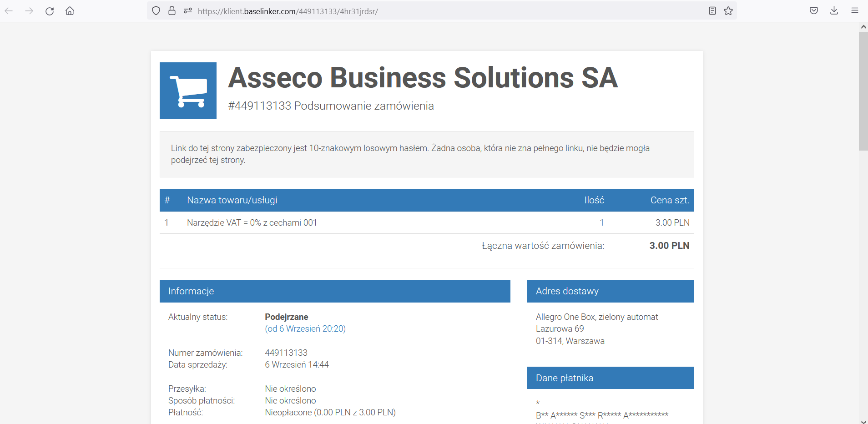Show site security padlock info
Screen dimensions: 868x424
pyautogui.click(x=172, y=11)
